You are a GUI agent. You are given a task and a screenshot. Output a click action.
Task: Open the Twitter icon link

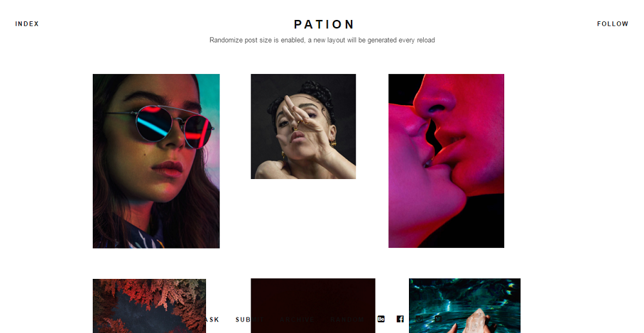coord(438,319)
